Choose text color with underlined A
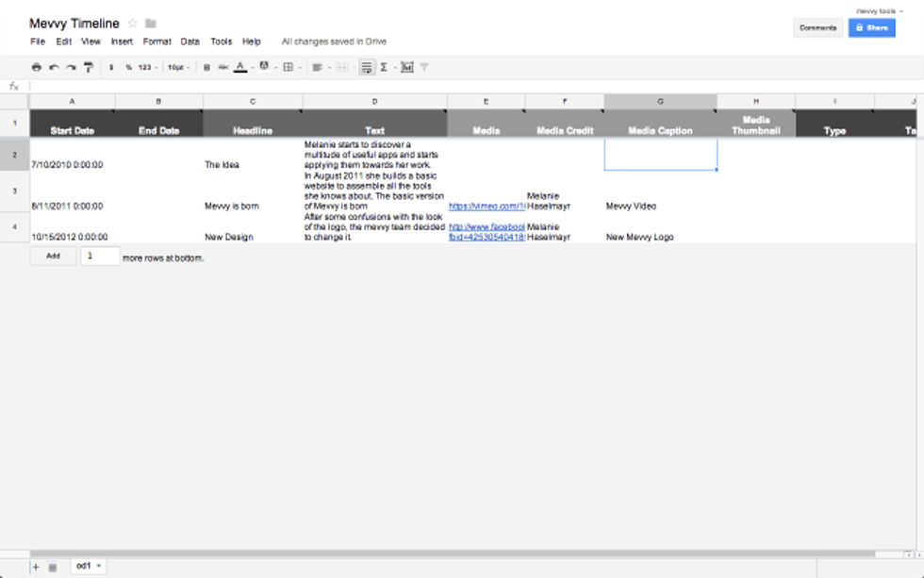This screenshot has height=578, width=924. tap(240, 68)
